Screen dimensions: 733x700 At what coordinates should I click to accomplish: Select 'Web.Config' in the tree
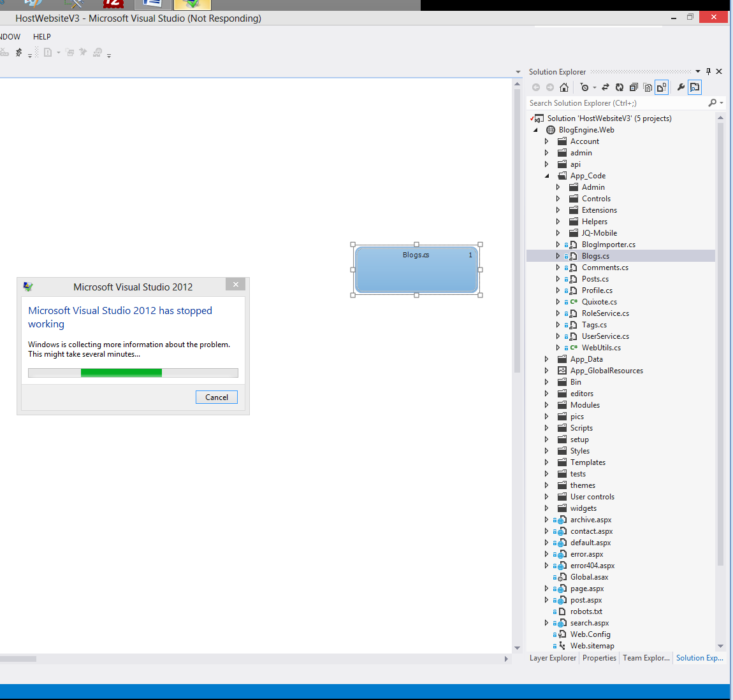[590, 634]
